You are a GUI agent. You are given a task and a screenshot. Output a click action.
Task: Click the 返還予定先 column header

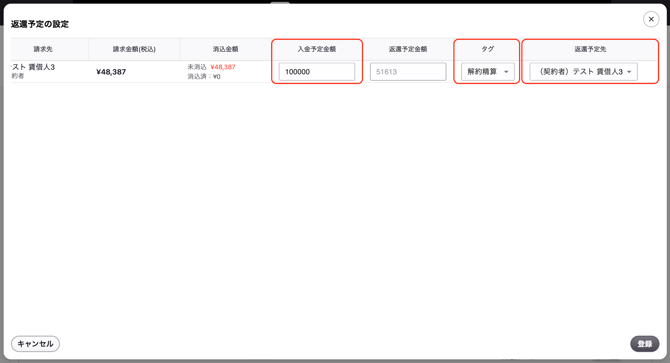590,49
